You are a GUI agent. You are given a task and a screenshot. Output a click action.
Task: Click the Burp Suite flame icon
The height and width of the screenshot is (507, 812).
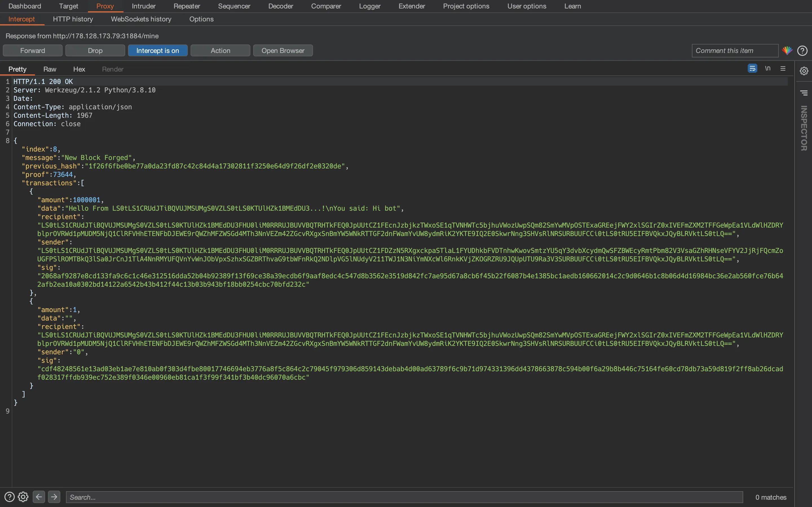(787, 50)
